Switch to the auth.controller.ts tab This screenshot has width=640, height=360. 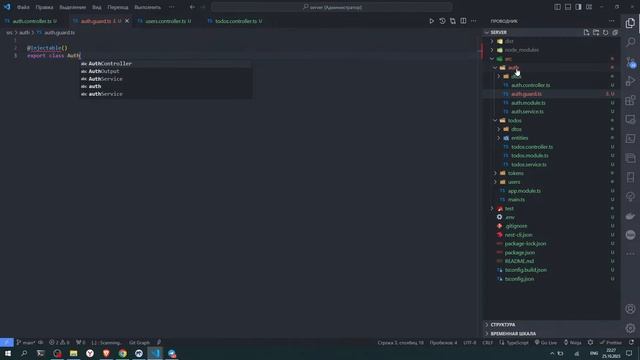[x=32, y=21]
